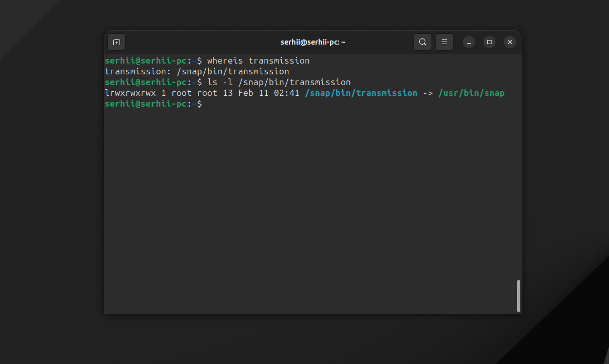
Task: Close the terminal window
Action: 509,42
